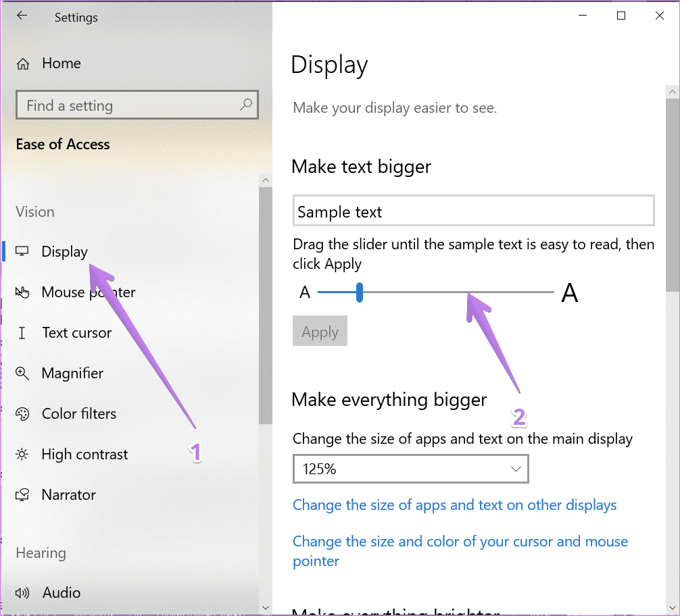The height and width of the screenshot is (616, 680).
Task: Click the back arrow icon
Action: 22,16
